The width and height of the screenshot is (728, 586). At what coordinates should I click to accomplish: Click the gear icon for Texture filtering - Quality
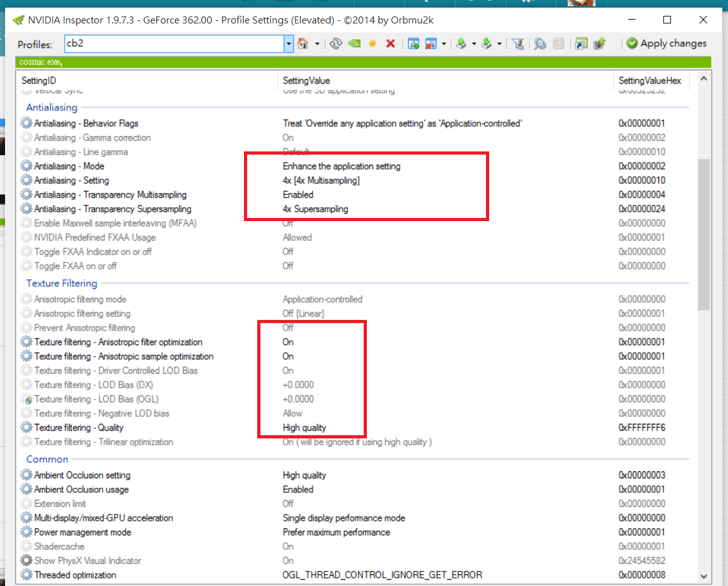coord(27,427)
